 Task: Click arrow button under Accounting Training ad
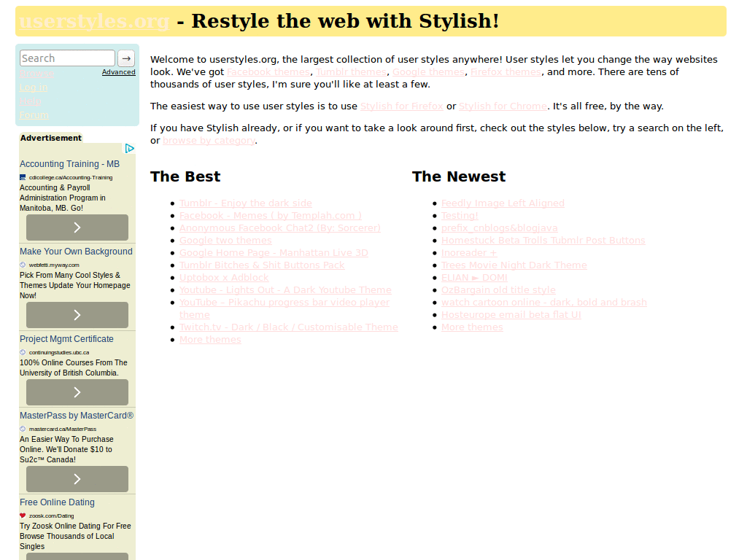point(77,227)
